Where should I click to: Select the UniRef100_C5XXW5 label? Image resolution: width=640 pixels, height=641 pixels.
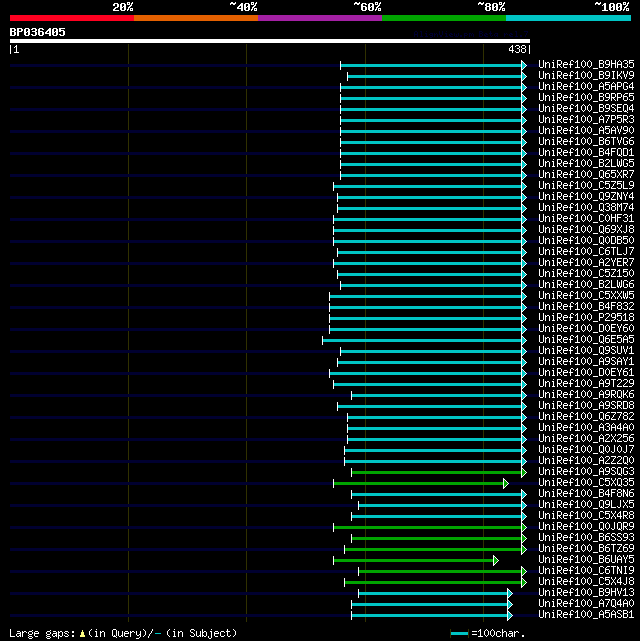click(x=586, y=296)
